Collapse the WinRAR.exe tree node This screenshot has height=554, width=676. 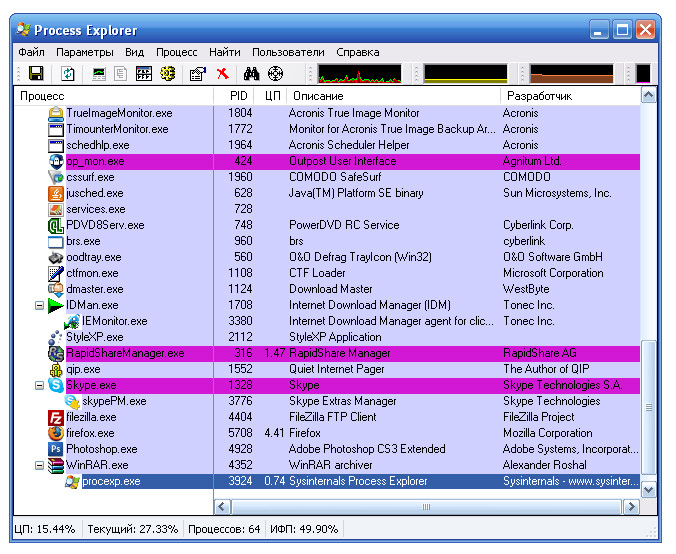[x=39, y=466]
